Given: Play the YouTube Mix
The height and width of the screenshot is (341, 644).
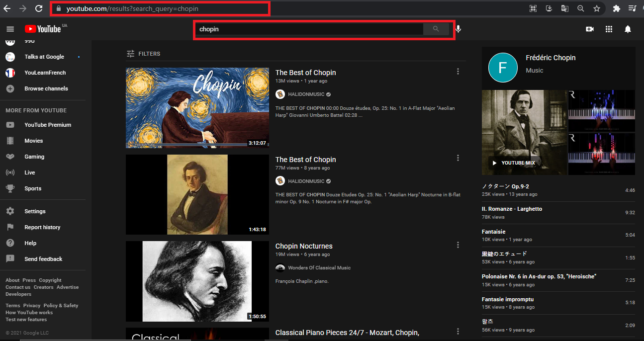Looking at the screenshot, I should [514, 163].
